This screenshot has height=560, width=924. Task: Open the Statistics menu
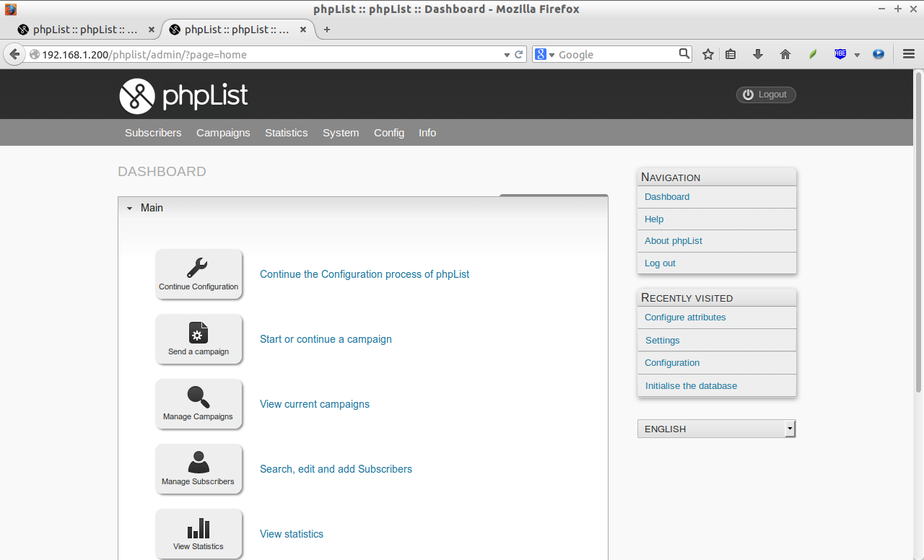287,133
